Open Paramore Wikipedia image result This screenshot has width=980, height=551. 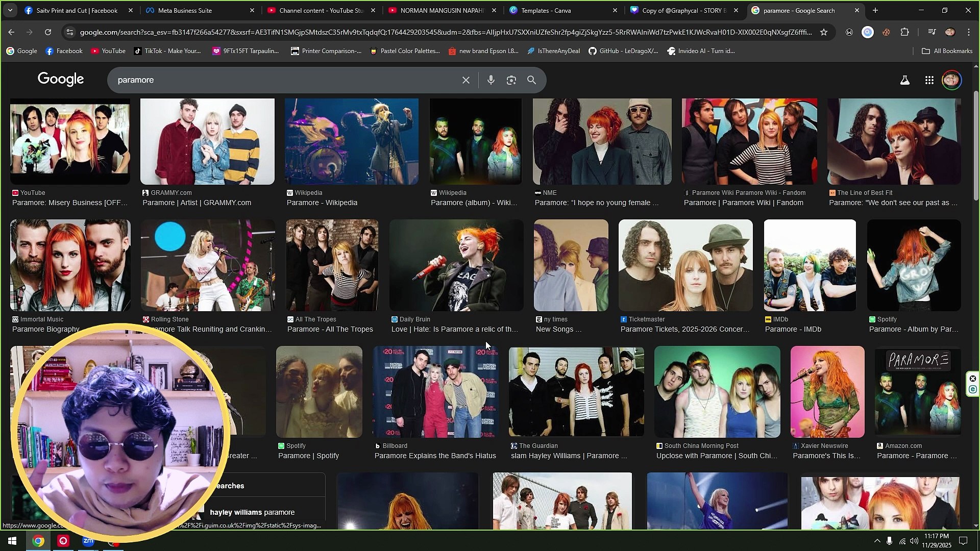click(351, 142)
